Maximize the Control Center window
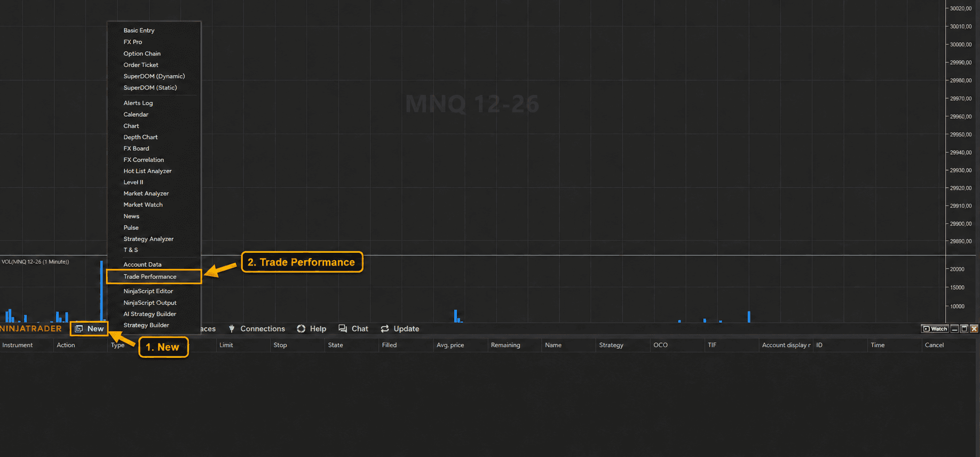The image size is (980, 457). click(x=964, y=328)
